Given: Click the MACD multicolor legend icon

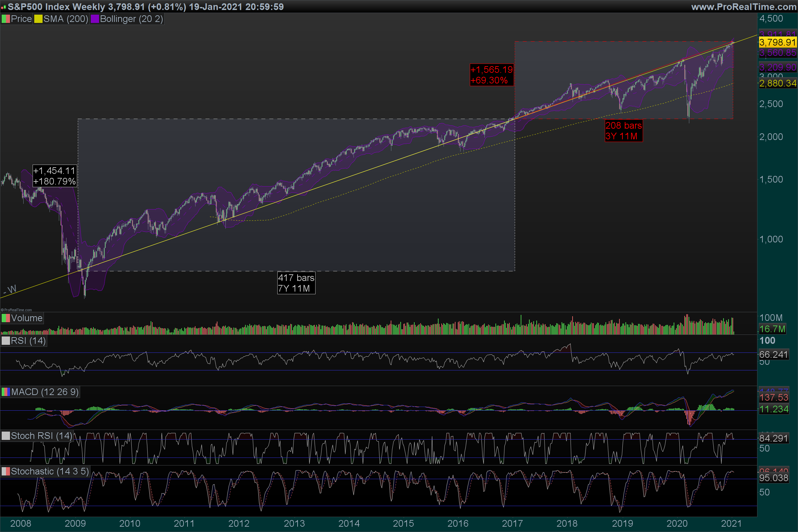Looking at the screenshot, I should 6,392.
